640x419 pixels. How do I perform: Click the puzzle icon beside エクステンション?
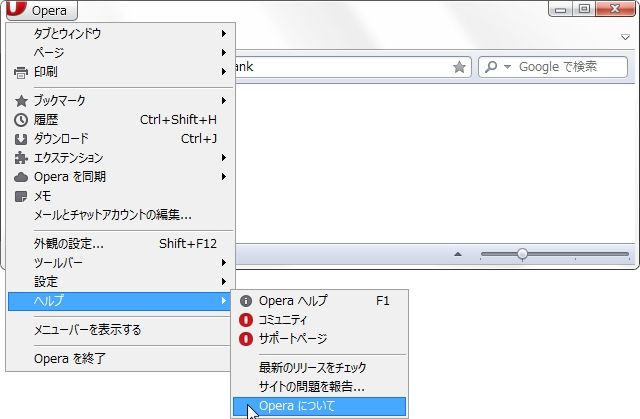(x=21, y=158)
